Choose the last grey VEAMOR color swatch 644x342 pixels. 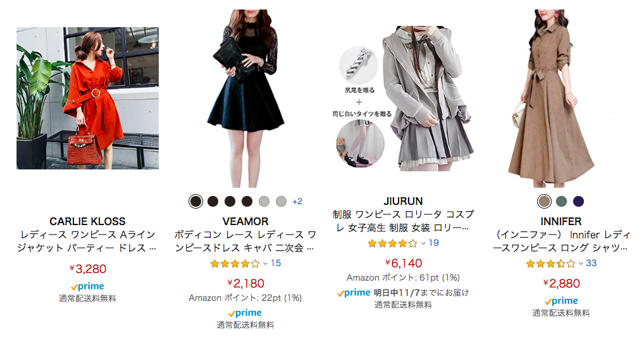pyautogui.click(x=281, y=201)
